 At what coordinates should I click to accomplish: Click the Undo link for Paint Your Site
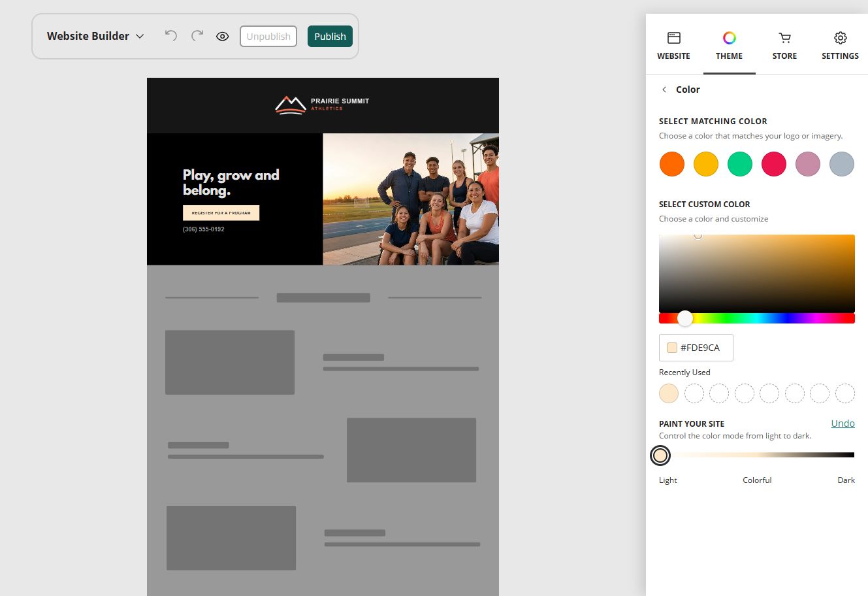click(x=843, y=423)
